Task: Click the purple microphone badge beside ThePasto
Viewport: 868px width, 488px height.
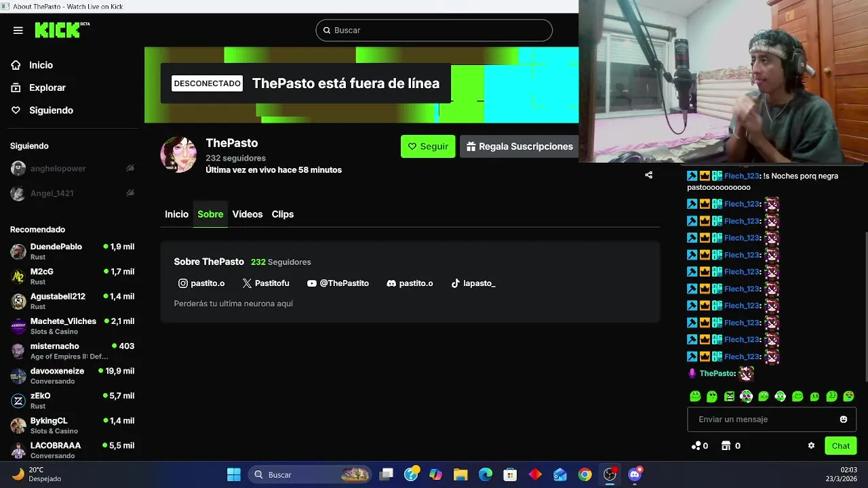Action: point(692,373)
